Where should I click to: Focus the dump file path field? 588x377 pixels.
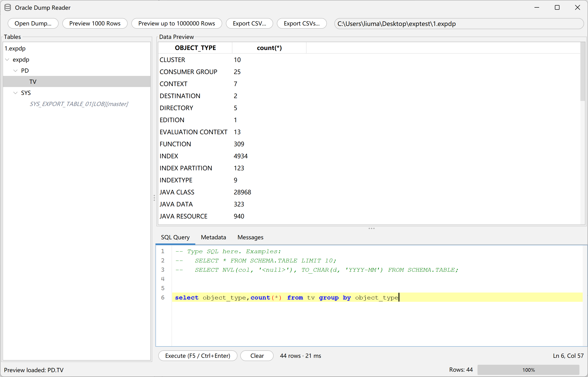coord(459,24)
